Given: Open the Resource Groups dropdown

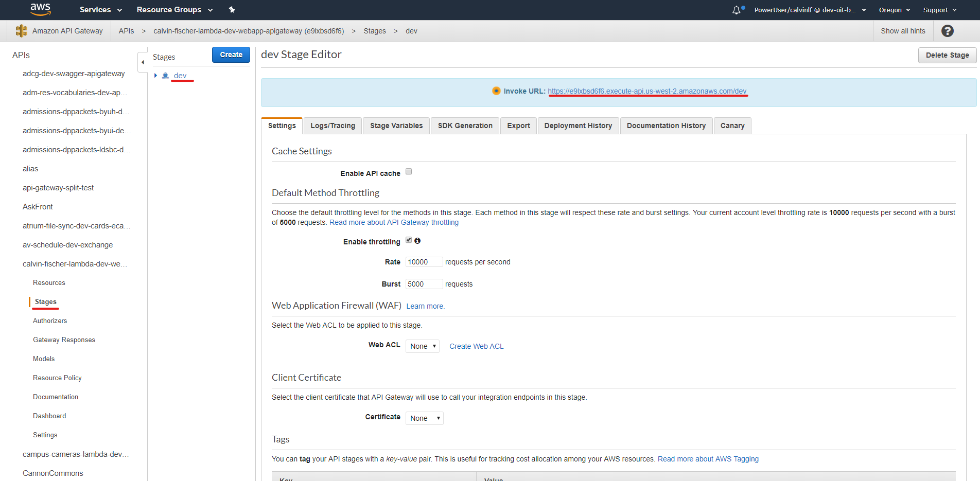Looking at the screenshot, I should (x=174, y=10).
